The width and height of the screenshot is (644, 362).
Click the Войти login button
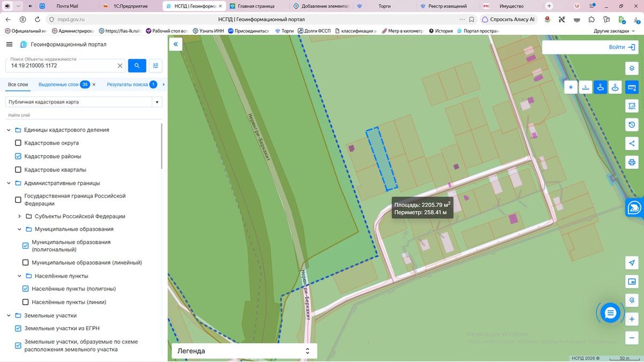pyautogui.click(x=622, y=47)
